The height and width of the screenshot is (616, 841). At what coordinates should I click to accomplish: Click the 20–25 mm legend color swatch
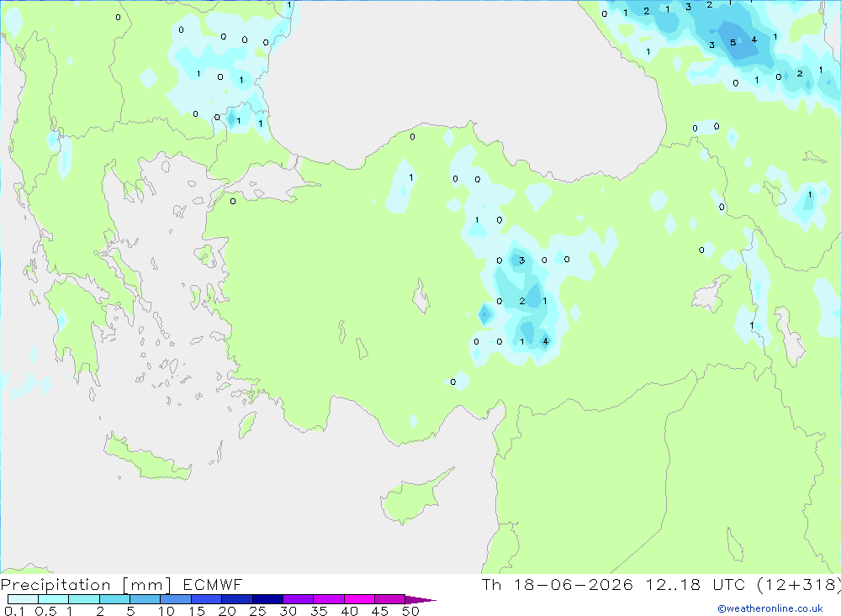coord(237,599)
